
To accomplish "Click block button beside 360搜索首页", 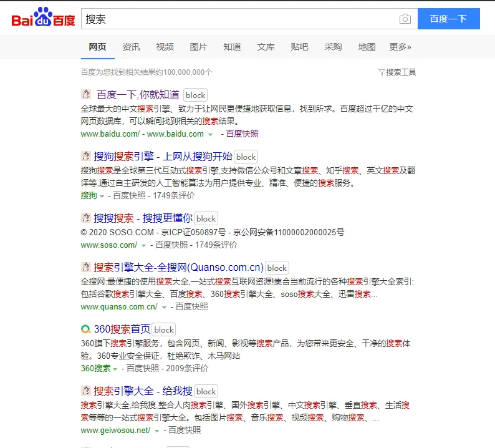I will pos(164,329).
